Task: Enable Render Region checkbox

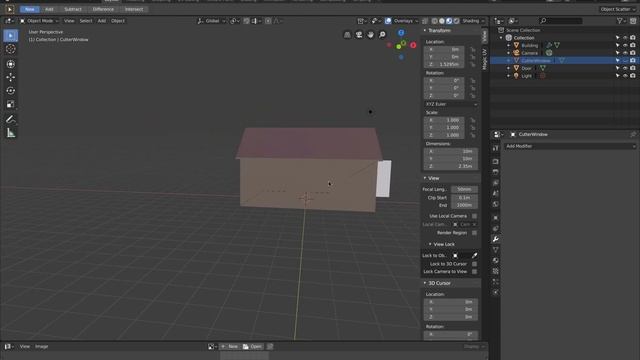Action: point(474,233)
